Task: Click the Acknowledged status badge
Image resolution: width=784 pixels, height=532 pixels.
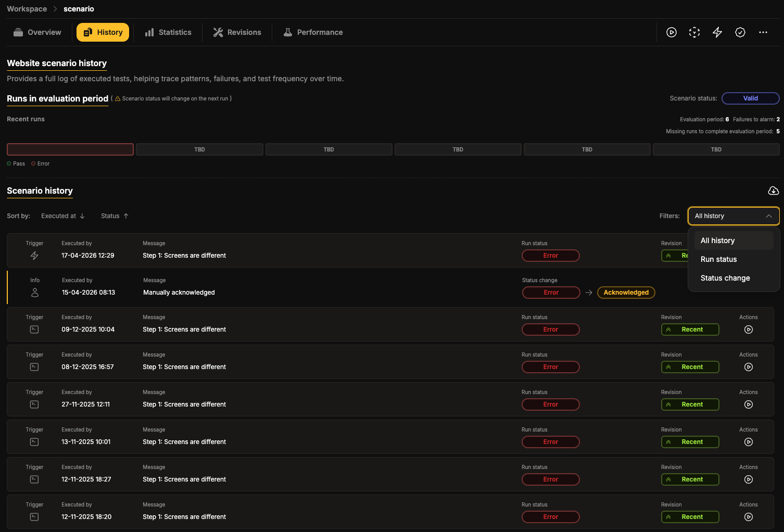Action: click(x=626, y=293)
